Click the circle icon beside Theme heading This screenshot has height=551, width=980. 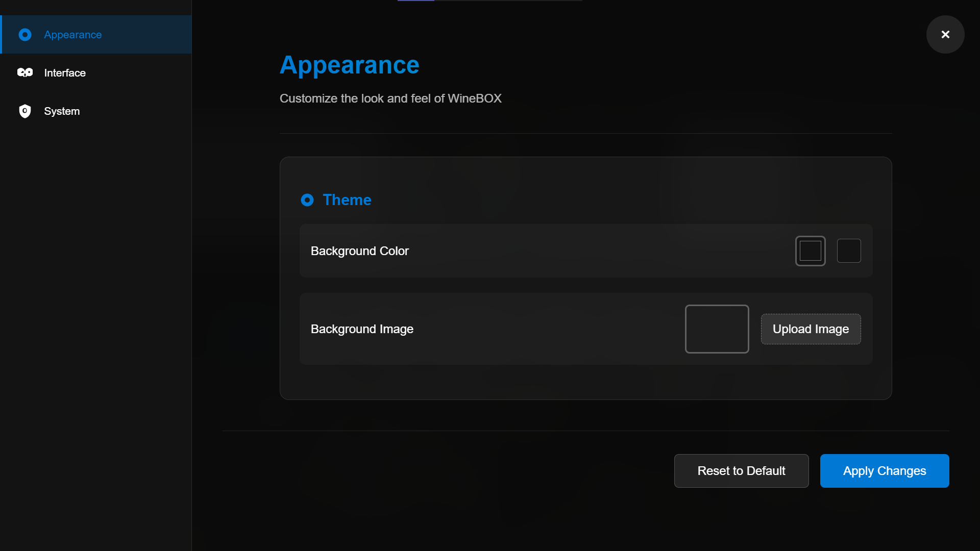(307, 200)
